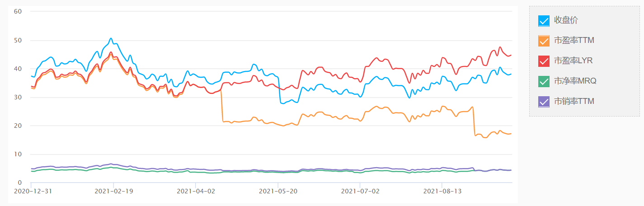
Task: Click the 0 value on the y-axis
Action: point(20,183)
